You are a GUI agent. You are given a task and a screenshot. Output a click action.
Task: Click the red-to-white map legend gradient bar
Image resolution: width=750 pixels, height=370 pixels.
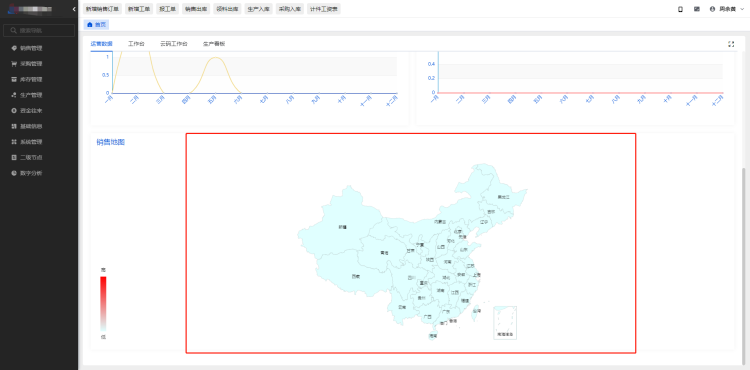(x=103, y=304)
